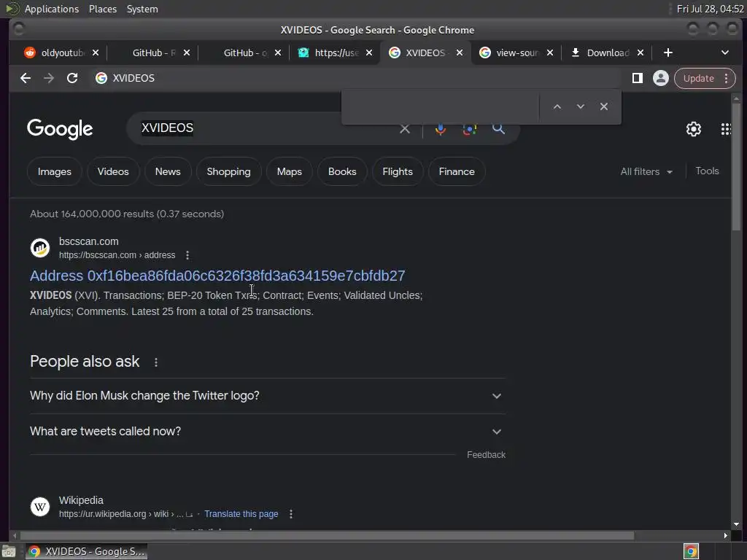This screenshot has width=747, height=560.
Task: Open a new tab with plus icon
Action: pos(668,52)
